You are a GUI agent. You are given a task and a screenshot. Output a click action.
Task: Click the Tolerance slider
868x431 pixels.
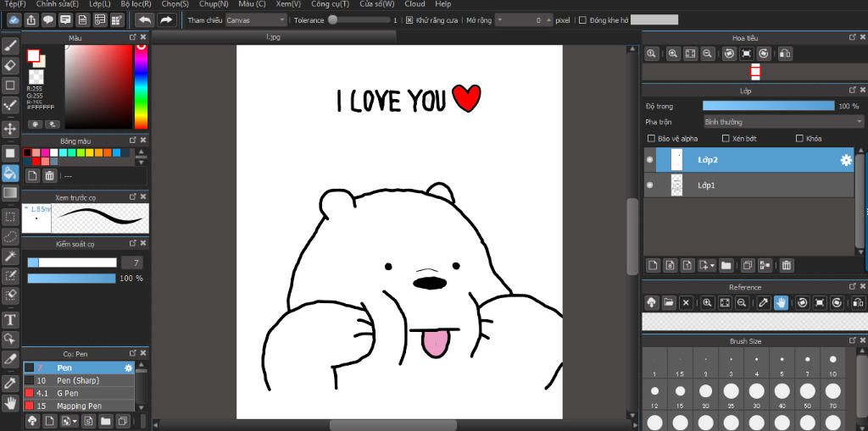click(359, 20)
